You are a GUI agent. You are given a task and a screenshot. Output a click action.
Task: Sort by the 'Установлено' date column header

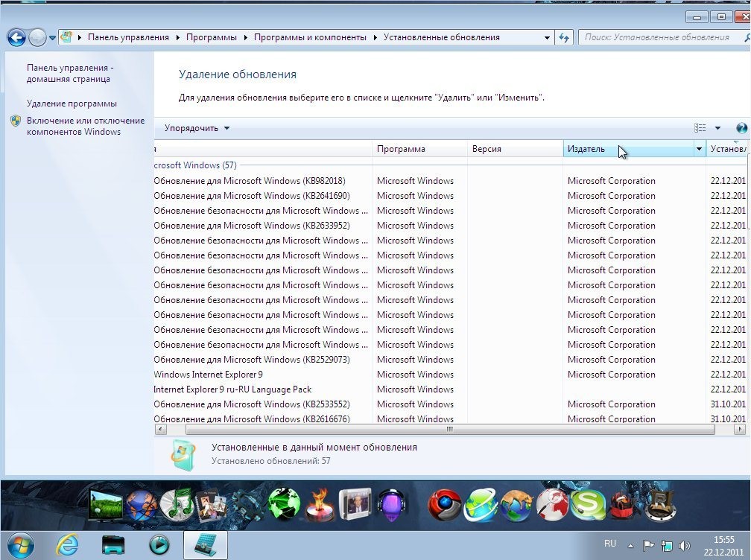(728, 149)
